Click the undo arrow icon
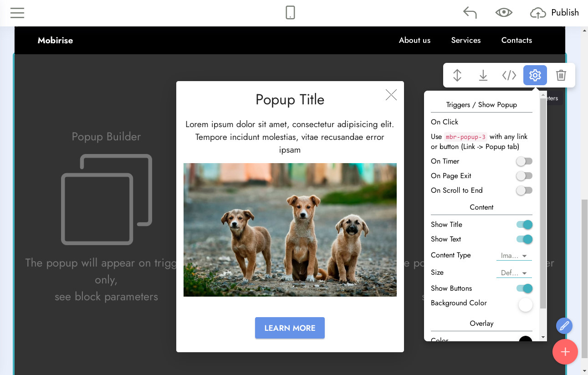This screenshot has width=588, height=375. (x=470, y=13)
